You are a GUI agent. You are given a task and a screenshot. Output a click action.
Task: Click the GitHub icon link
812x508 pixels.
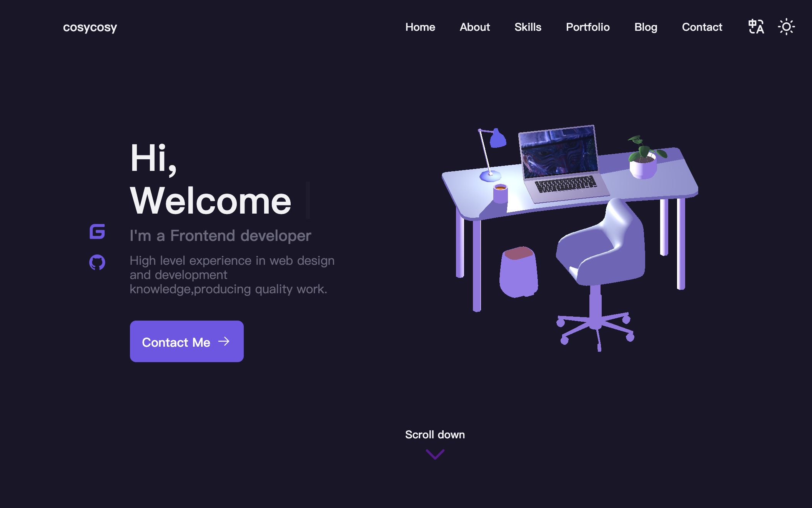[x=98, y=261]
